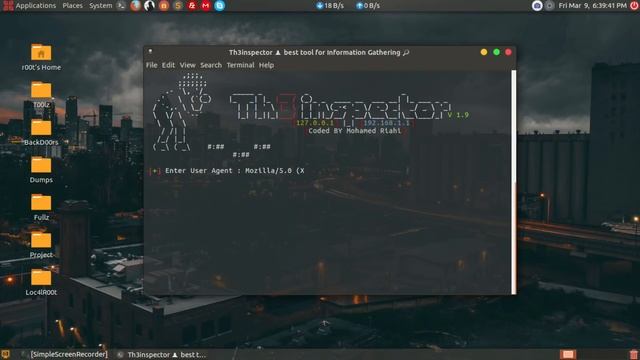Click the 192.168.1.1 text in banner

tap(387, 123)
